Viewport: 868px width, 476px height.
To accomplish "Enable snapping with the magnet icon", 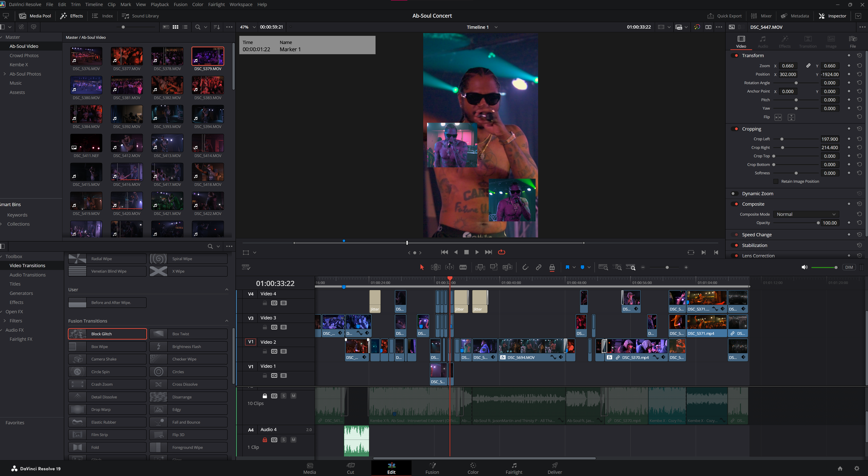I will [x=525, y=267].
